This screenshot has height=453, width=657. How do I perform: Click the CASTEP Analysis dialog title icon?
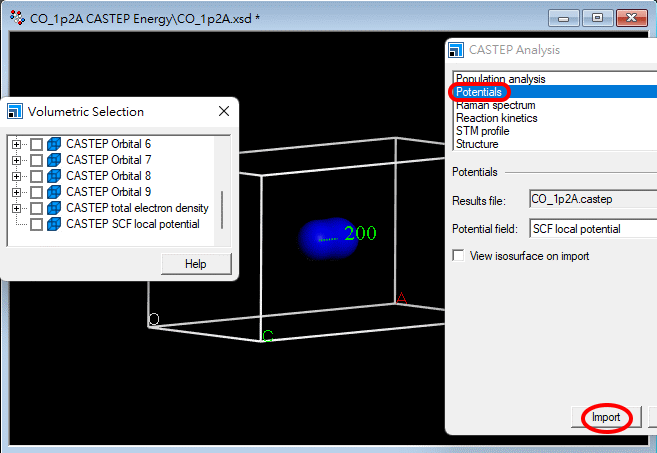click(x=457, y=50)
